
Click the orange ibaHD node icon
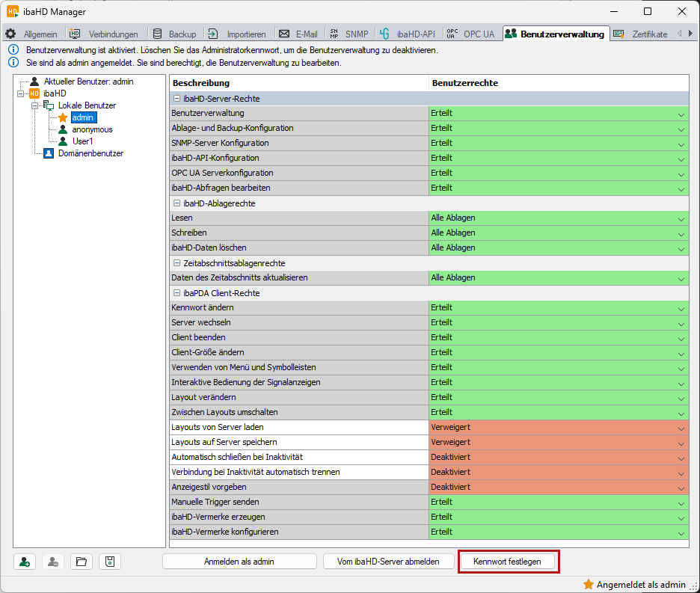[34, 93]
